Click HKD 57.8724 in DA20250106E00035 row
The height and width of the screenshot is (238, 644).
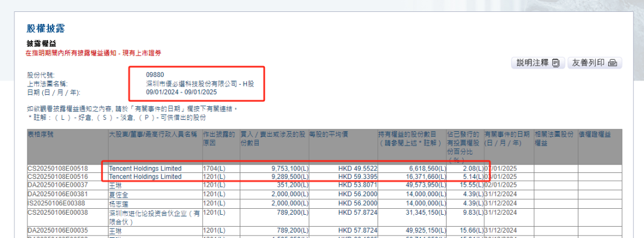tap(358, 230)
